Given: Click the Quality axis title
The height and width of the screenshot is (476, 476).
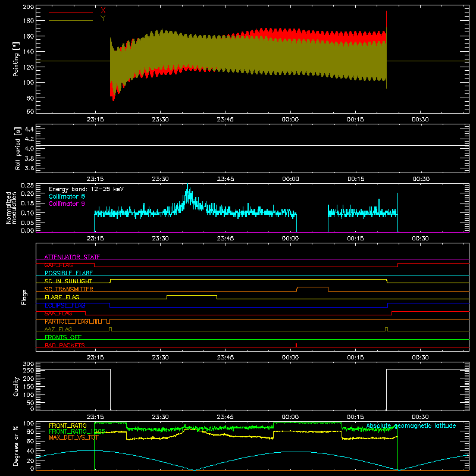Looking at the screenshot, I should (x=16, y=386).
